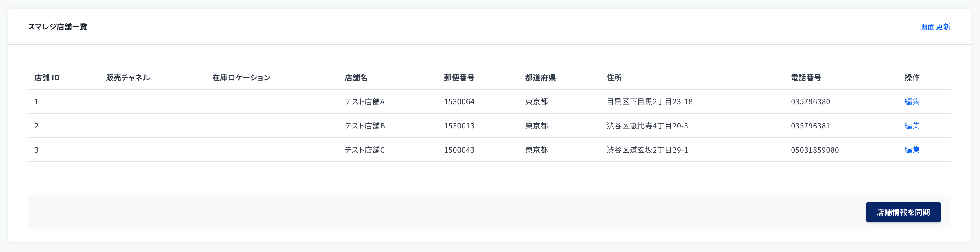
Task: Open 編集 for テスト店舗A
Action: click(911, 101)
